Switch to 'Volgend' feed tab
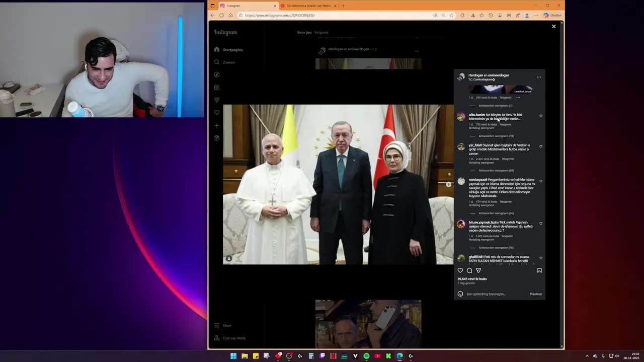Viewport: 644px width, 362px height. [321, 33]
